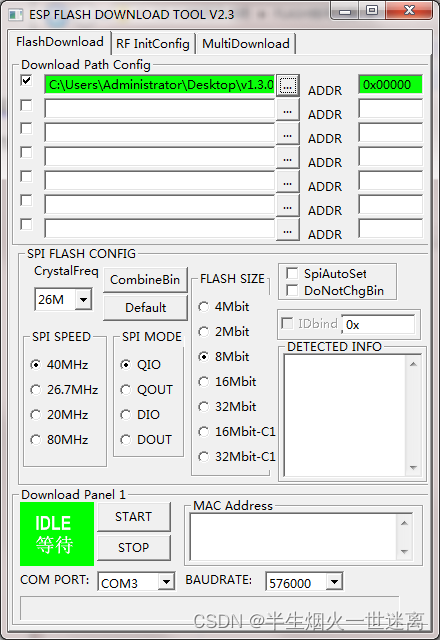Select DIO SPI mode

click(126, 415)
